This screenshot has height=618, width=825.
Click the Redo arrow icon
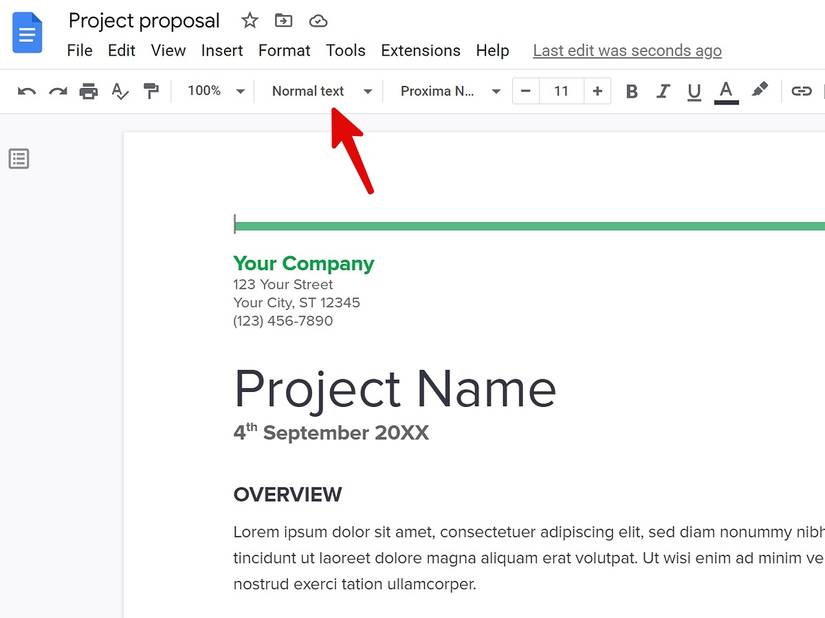click(x=58, y=91)
